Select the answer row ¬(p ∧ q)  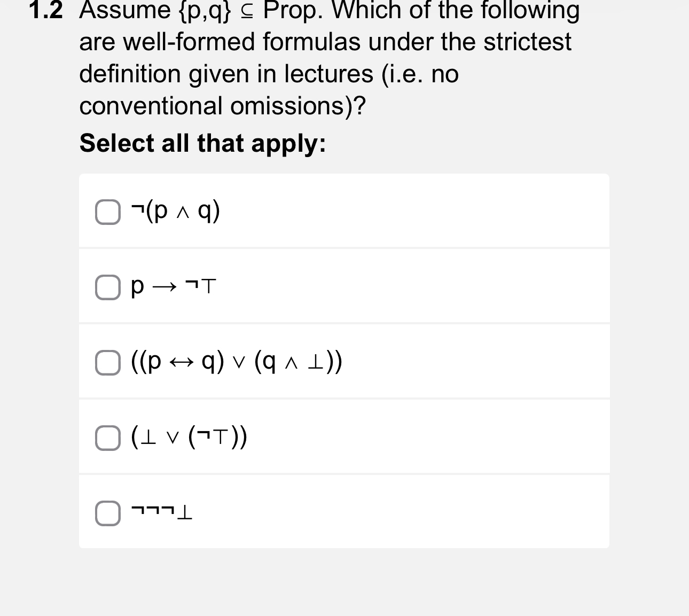tap(344, 210)
